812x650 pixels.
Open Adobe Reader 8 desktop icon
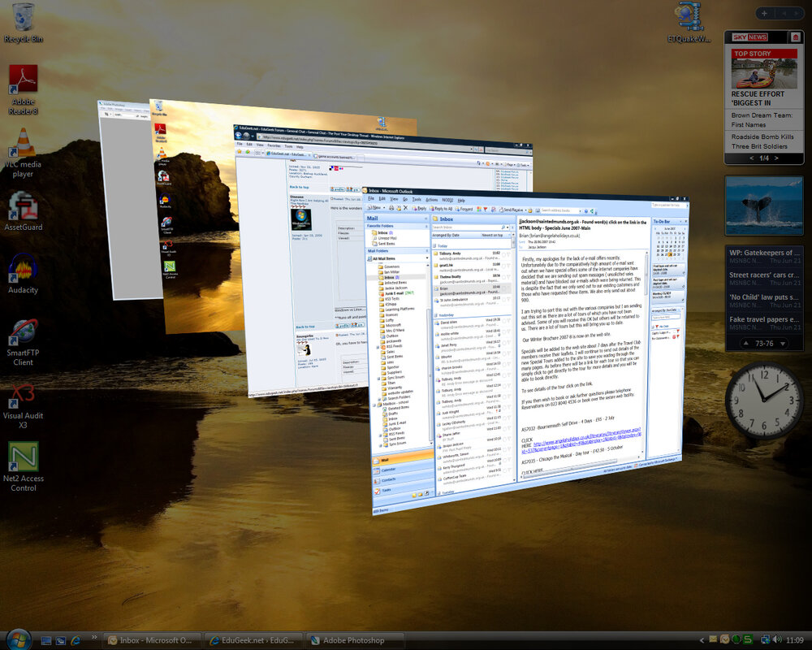(23, 89)
